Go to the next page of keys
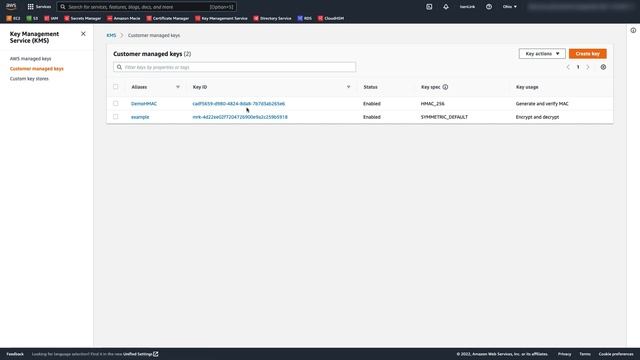Screen dimensions: 640x360 click(x=588, y=67)
